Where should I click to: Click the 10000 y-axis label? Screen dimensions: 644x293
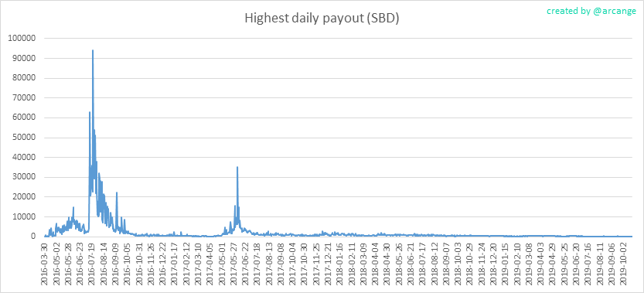point(24,216)
